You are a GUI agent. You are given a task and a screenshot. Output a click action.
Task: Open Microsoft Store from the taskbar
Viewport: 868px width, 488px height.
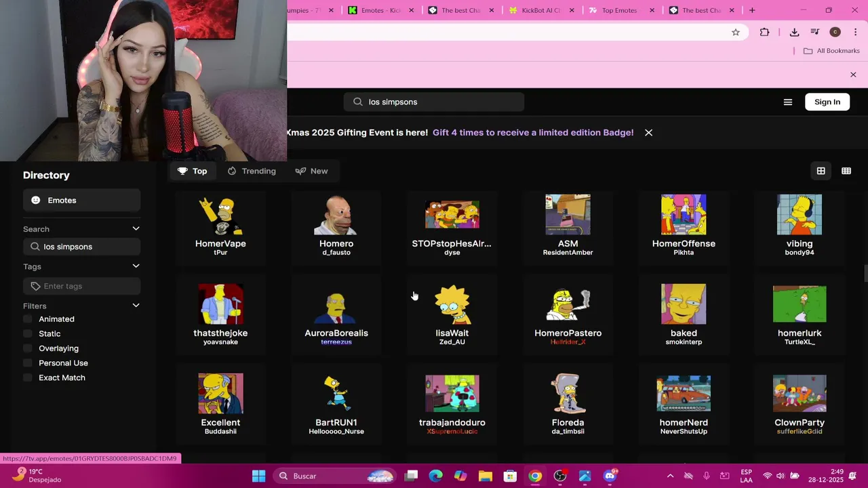tap(510, 476)
